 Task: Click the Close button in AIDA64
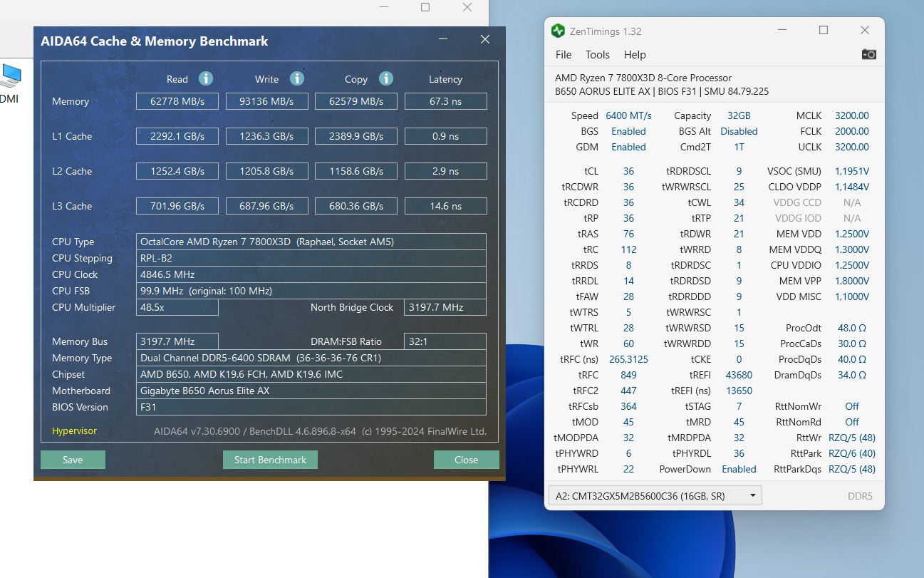(x=467, y=460)
